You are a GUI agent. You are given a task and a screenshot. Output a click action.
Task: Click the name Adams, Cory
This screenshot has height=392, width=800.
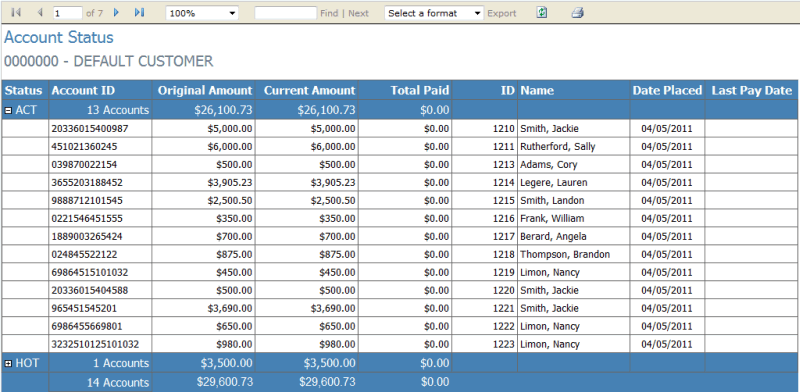pos(548,164)
